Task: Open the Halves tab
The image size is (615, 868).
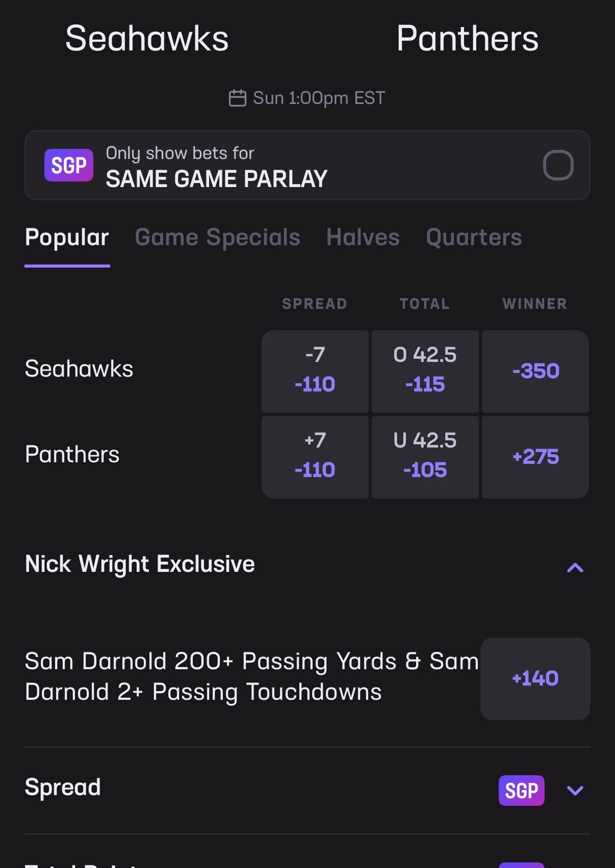Action: tap(363, 238)
